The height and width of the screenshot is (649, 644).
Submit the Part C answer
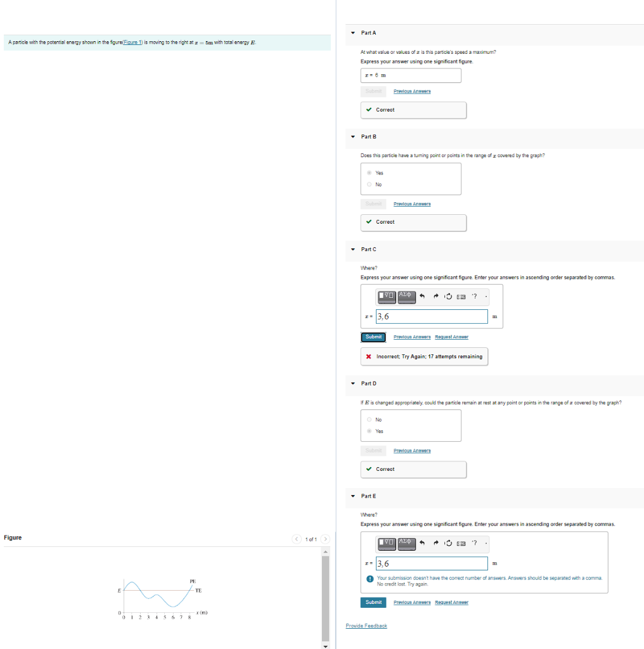[x=373, y=337]
